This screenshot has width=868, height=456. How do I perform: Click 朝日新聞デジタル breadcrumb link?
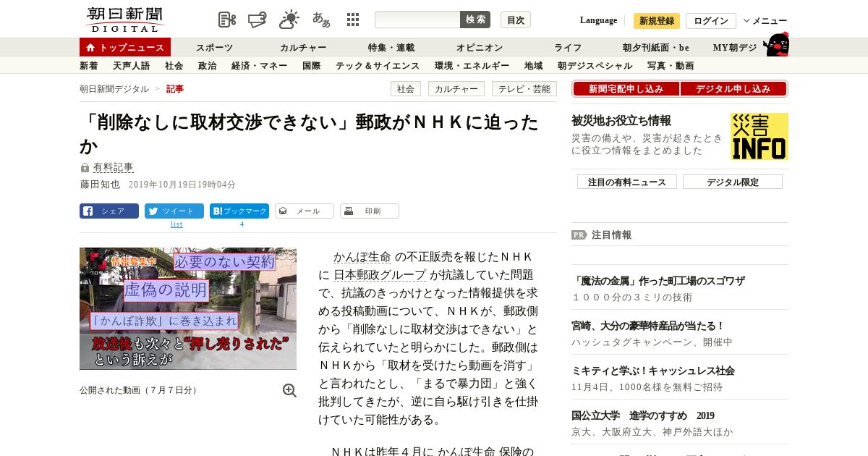tap(114, 89)
